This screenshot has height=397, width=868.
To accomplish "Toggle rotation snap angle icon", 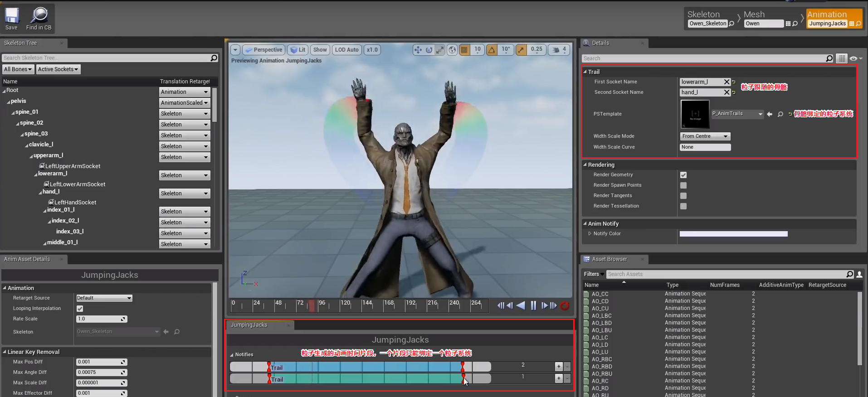I will point(492,50).
